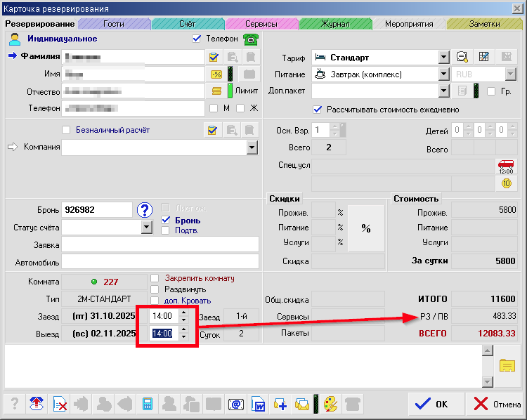Click the tariff search magnifier icon
The width and height of the screenshot is (527, 420).
tap(462, 57)
